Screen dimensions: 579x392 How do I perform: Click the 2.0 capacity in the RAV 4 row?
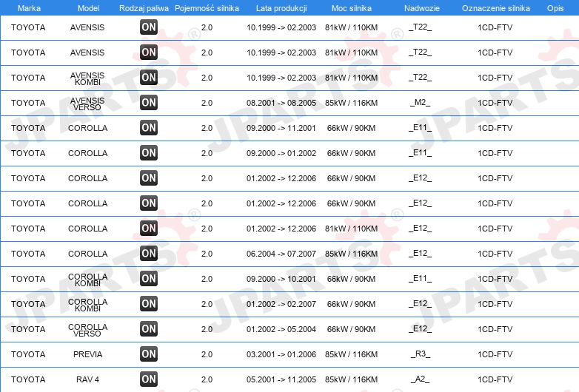tap(207, 379)
